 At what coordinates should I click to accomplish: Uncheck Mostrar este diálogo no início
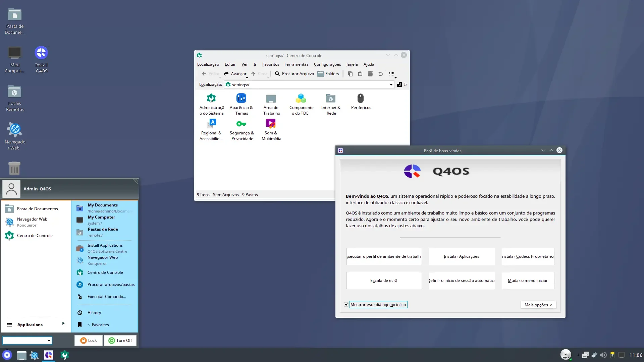tap(346, 305)
